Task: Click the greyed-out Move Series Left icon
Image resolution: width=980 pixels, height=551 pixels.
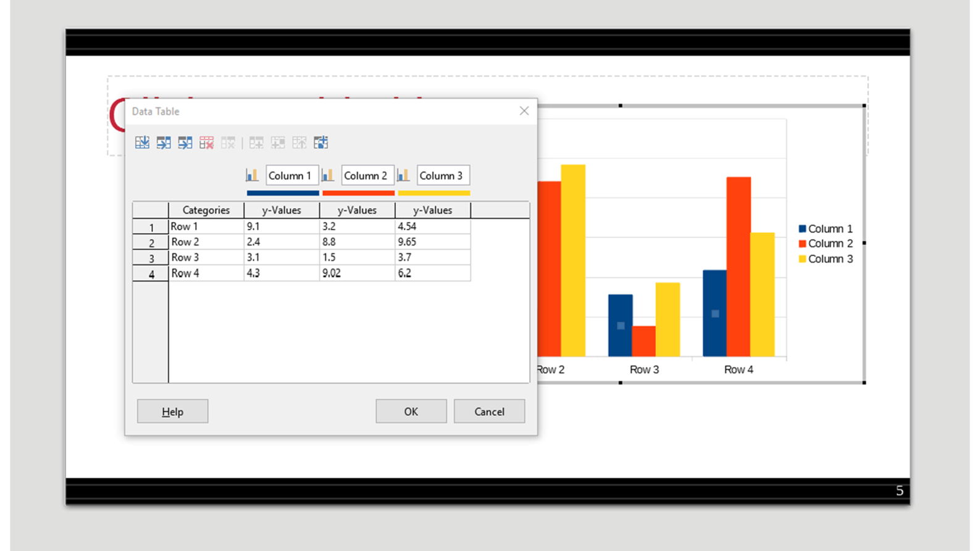Action: [256, 143]
